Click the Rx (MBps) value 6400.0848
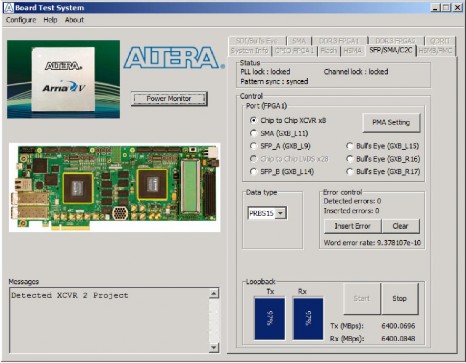The width and height of the screenshot is (466, 363). 398,339
